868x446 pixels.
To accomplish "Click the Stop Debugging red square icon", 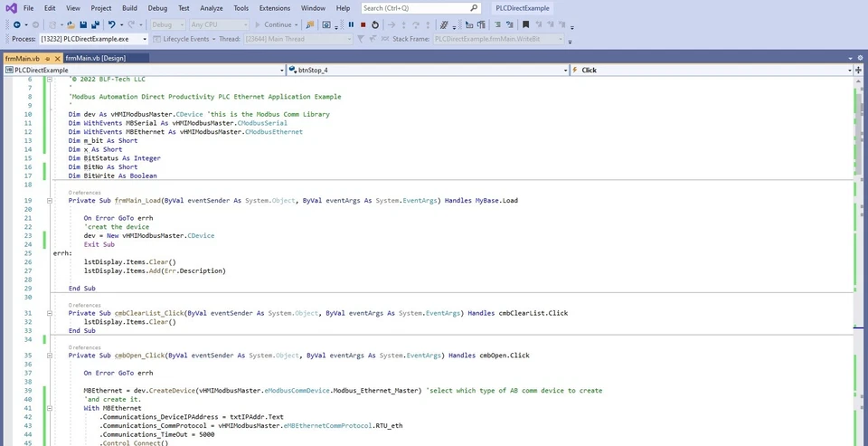I will [x=363, y=24].
